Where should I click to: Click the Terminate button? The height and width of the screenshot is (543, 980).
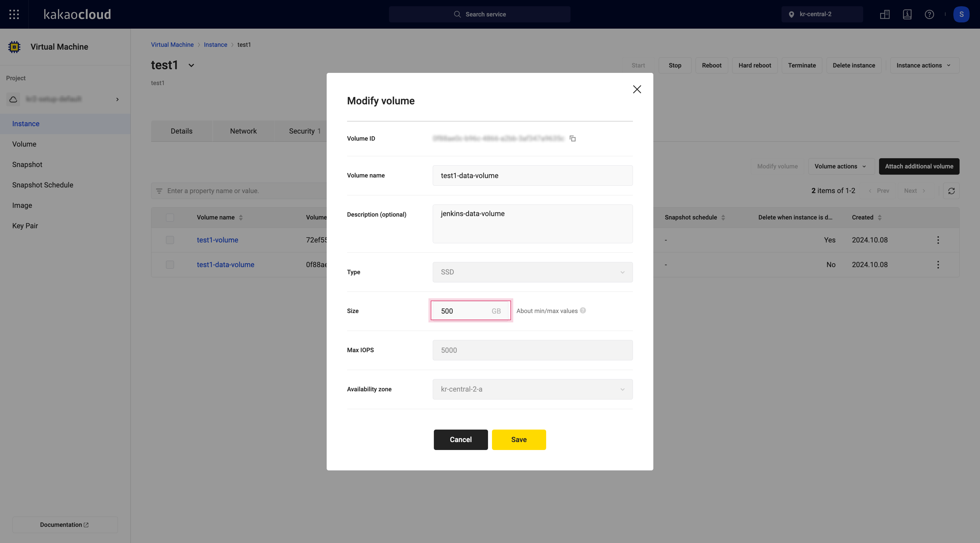click(802, 66)
